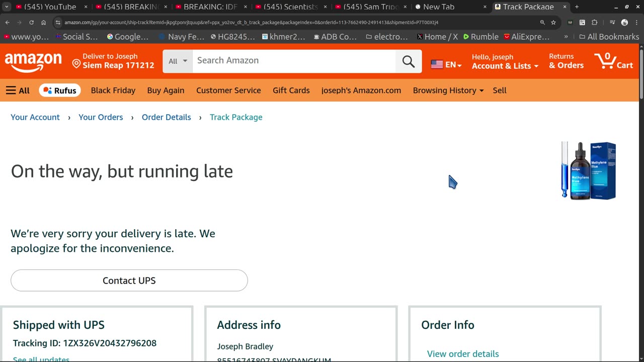
Task: Click the Search Amazon input field
Action: [x=294, y=61]
